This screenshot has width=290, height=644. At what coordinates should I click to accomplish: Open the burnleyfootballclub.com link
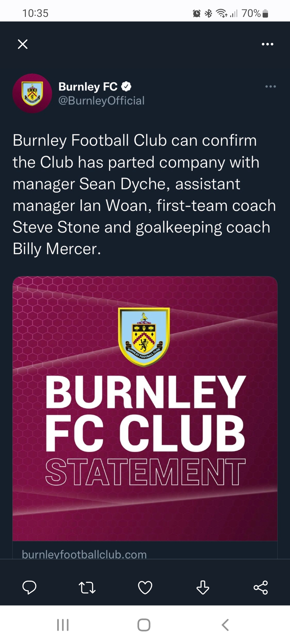(84, 554)
